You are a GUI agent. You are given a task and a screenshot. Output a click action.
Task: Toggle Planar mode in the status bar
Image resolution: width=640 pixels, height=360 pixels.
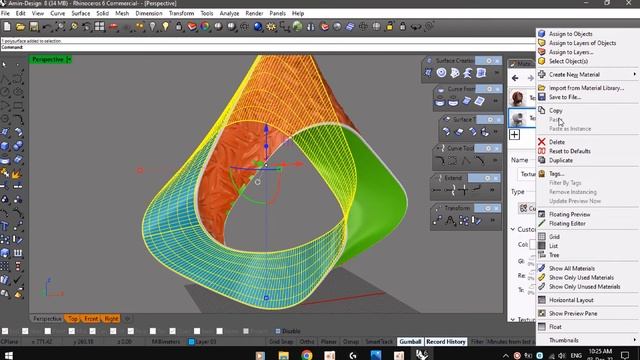coord(329,342)
